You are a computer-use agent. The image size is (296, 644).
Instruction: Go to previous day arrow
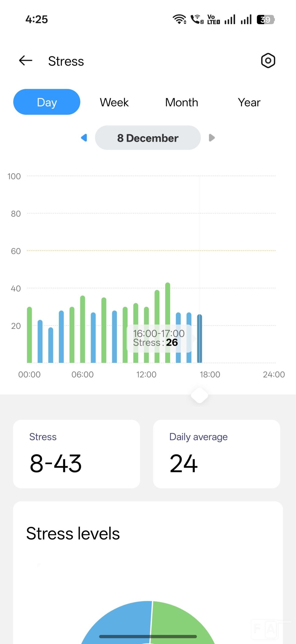click(84, 138)
